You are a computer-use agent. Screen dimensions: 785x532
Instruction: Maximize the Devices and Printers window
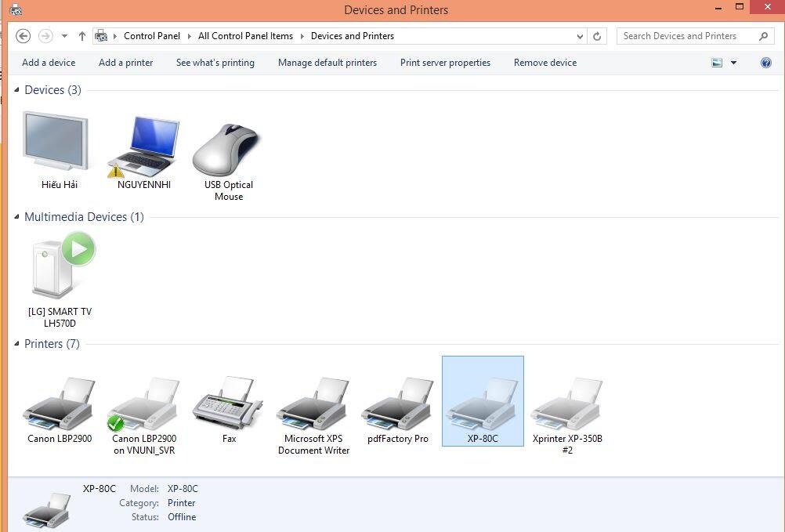coord(740,7)
